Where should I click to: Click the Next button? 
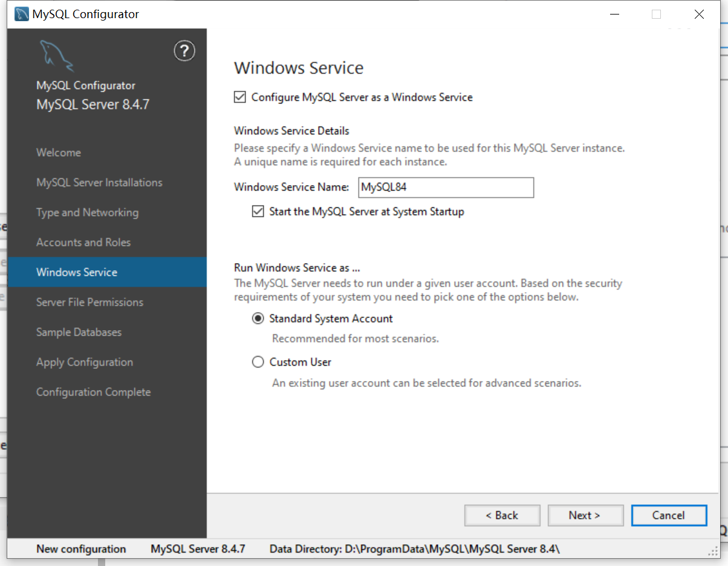(x=585, y=515)
